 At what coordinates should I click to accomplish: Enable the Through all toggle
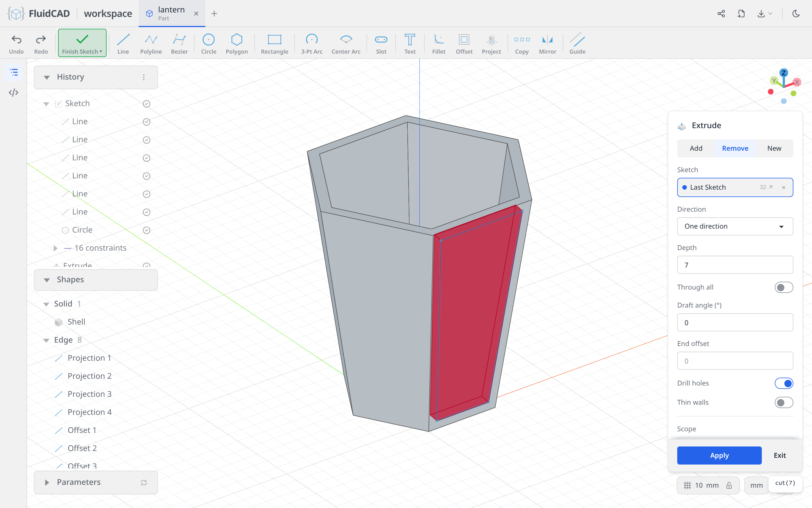click(x=784, y=287)
